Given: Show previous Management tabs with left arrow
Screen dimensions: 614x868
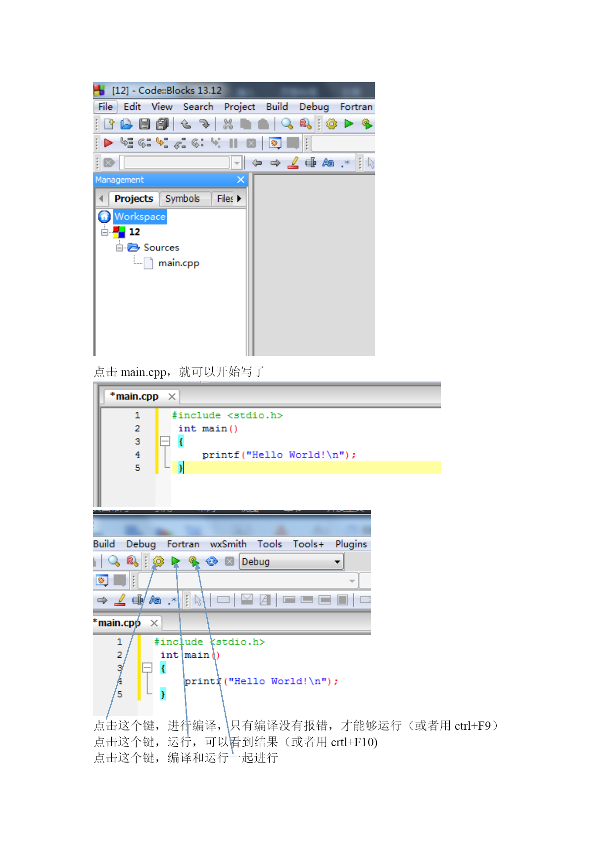Looking at the screenshot, I should pos(101,198).
